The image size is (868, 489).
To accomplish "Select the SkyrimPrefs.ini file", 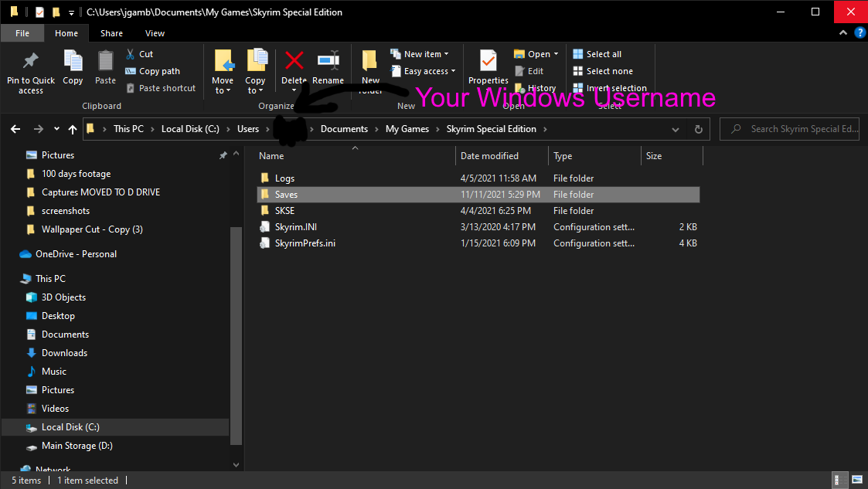I will (x=478, y=243).
